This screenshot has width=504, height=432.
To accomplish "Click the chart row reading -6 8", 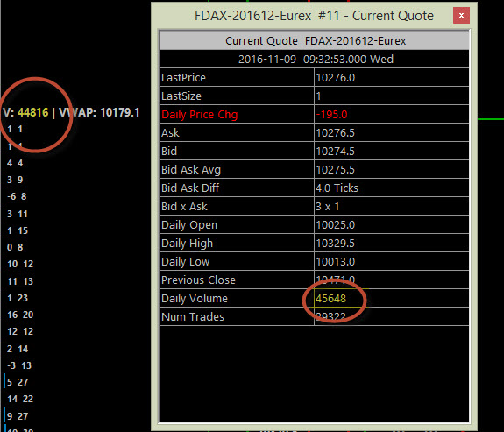I will 17,196.
